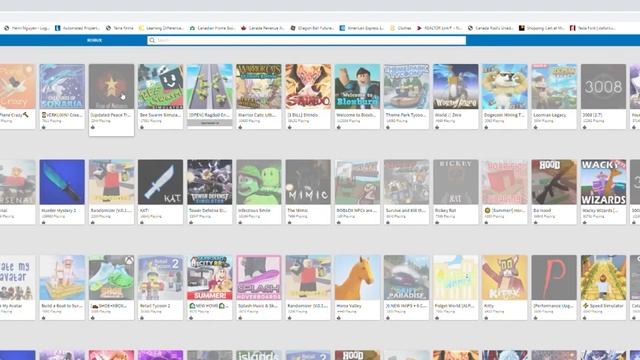Image resolution: width=640 pixels, height=360 pixels.
Task: Focus the Roblox search input field
Action: [x=307, y=40]
